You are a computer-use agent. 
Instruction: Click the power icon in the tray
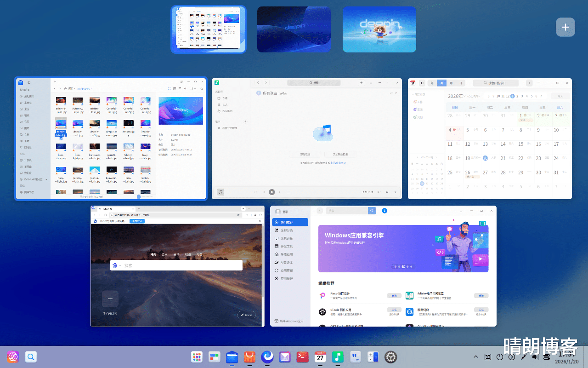(500, 357)
